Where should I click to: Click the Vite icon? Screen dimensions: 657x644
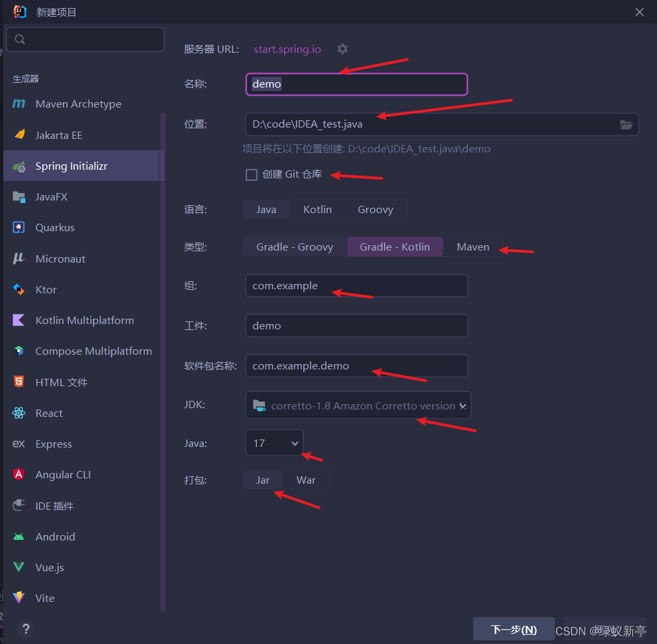pyautogui.click(x=19, y=597)
